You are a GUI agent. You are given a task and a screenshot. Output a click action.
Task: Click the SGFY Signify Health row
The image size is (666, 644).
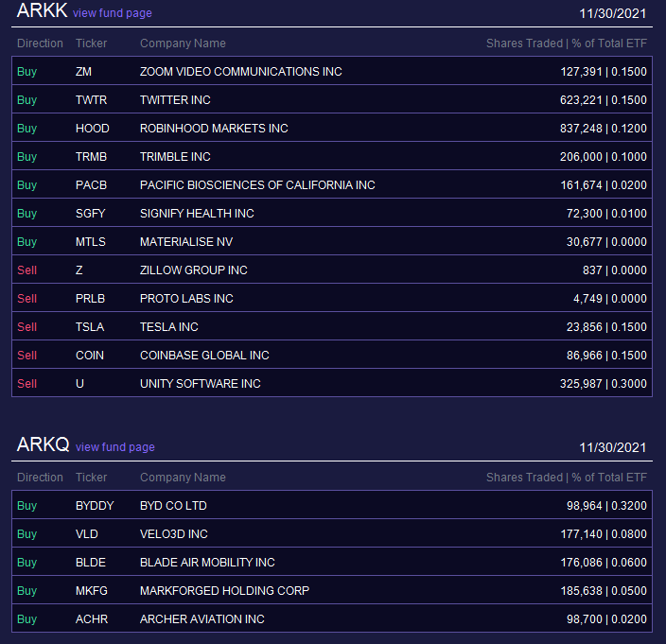(x=332, y=213)
